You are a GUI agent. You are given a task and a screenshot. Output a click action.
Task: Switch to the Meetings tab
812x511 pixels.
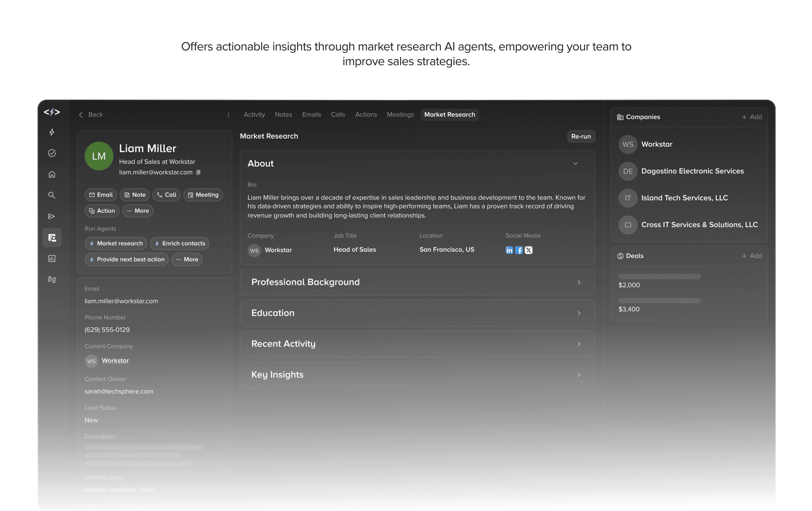[400, 115]
